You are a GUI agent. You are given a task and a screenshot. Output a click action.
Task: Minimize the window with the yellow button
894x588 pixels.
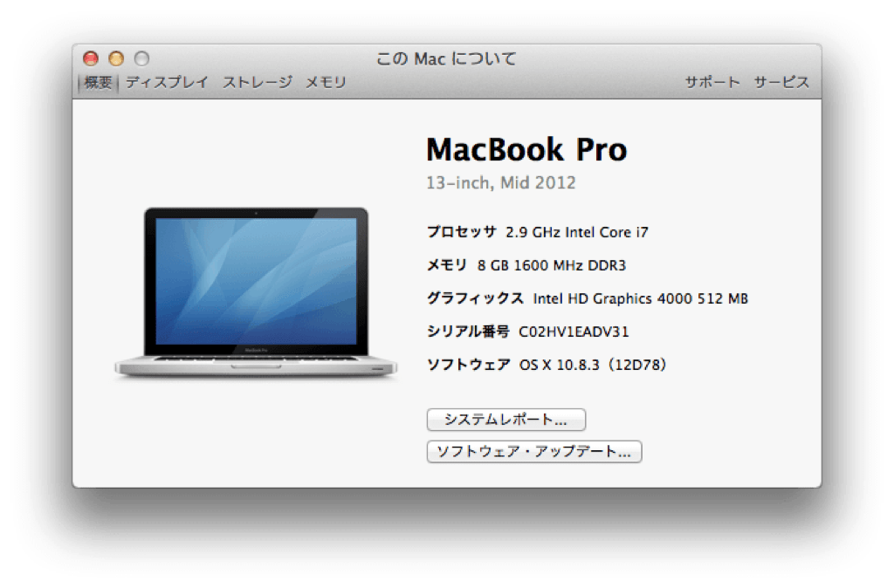point(115,56)
